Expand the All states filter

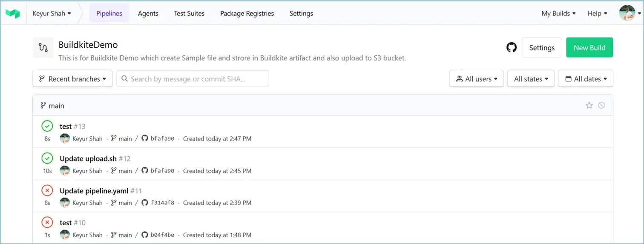click(x=531, y=79)
